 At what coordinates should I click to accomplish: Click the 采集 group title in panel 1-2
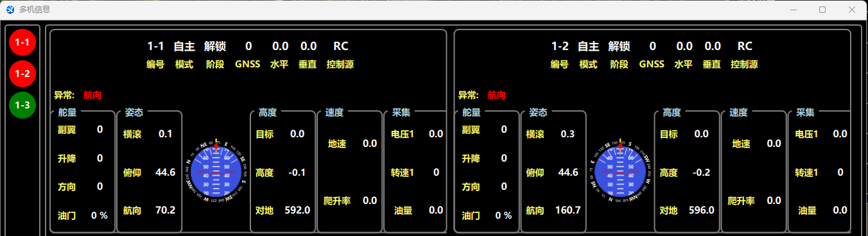point(805,112)
